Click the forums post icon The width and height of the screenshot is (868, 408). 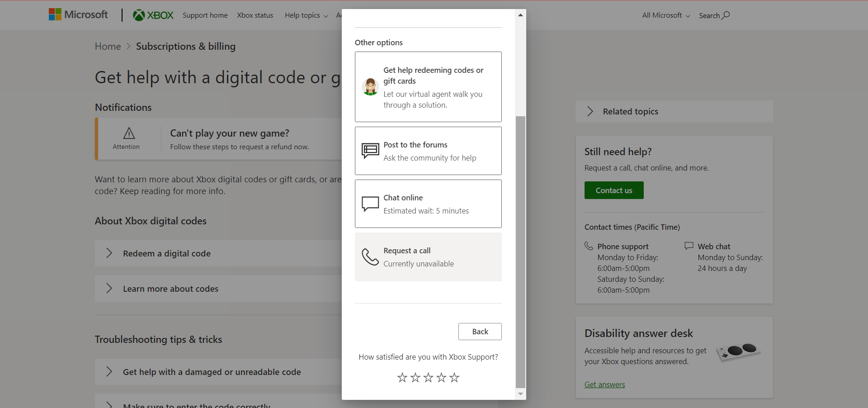[x=370, y=151]
